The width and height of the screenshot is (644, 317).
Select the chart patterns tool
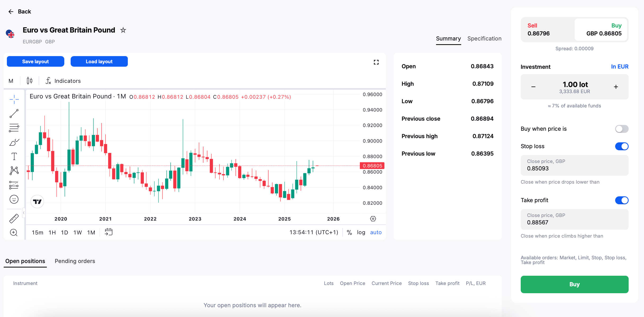[x=14, y=171]
